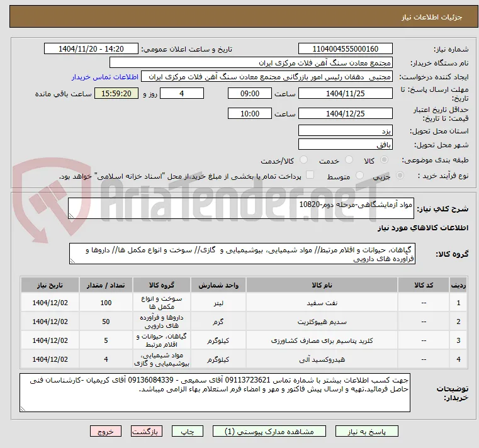Grab the resize handle of goods group textarea
The image size is (479, 448).
pos(72,261)
